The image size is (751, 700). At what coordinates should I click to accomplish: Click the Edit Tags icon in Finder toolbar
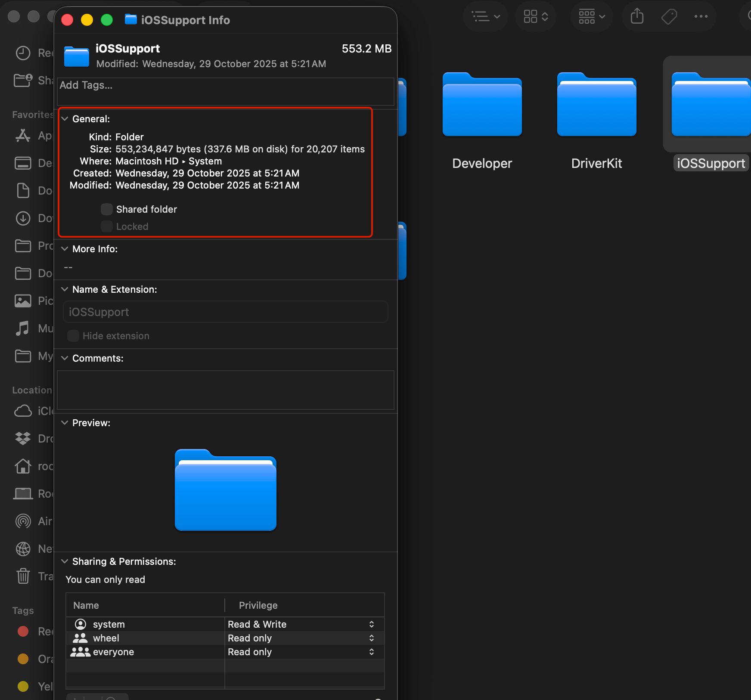[669, 17]
